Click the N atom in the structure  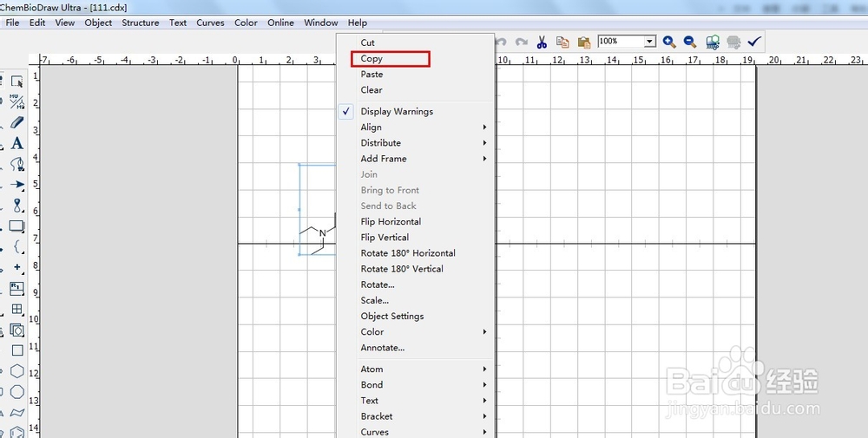(323, 233)
